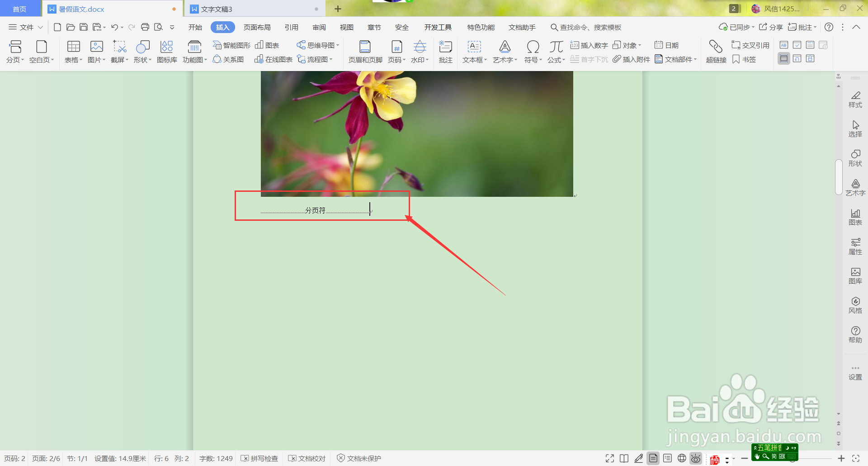Open the 已同步 sync status button
Viewport: 868px width, 466px height.
736,27
